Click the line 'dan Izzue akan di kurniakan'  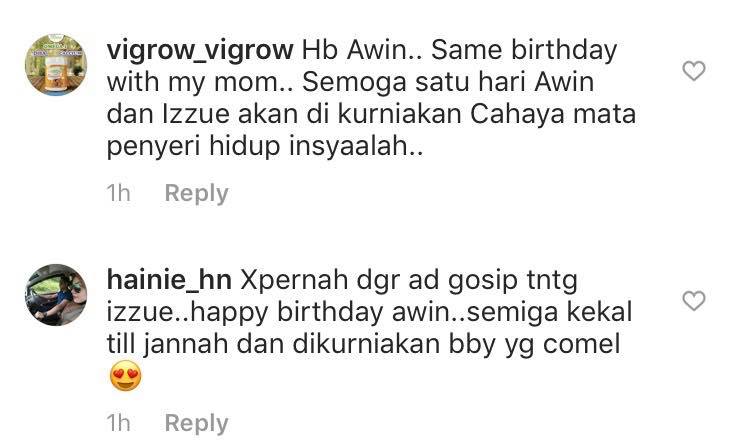[284, 114]
